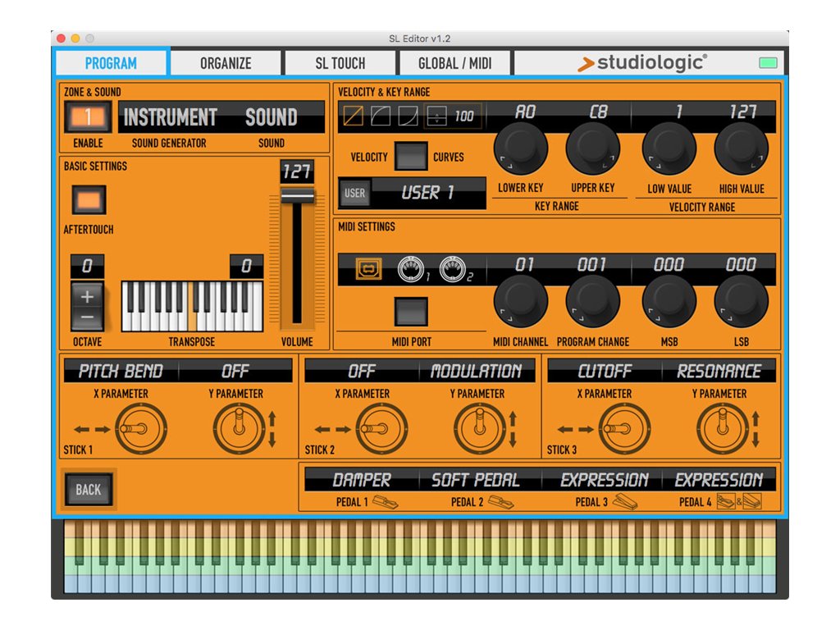840x630 pixels.
Task: Click the Pedal 4 dual pedal icon
Action: pyautogui.click(x=739, y=502)
